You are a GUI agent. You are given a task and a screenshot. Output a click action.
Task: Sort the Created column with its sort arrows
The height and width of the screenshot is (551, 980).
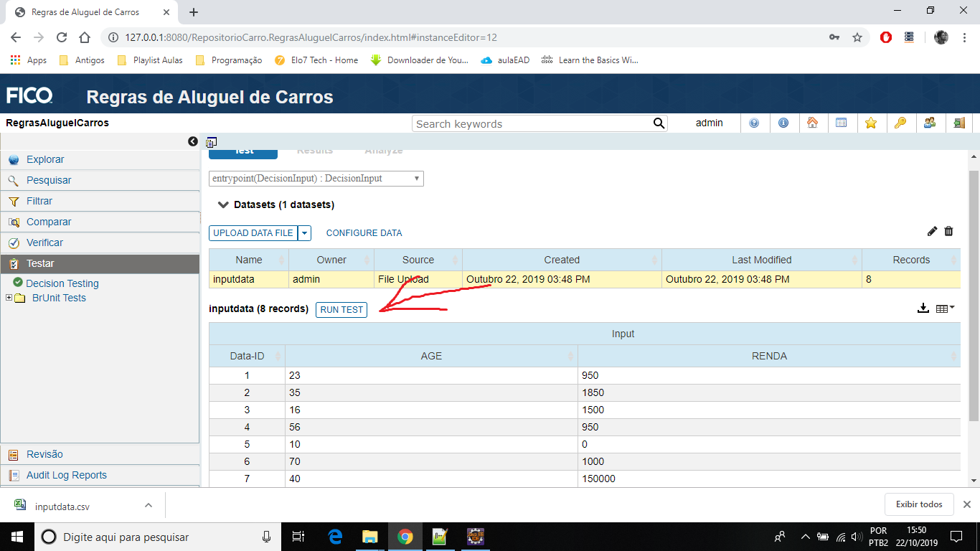coord(654,260)
